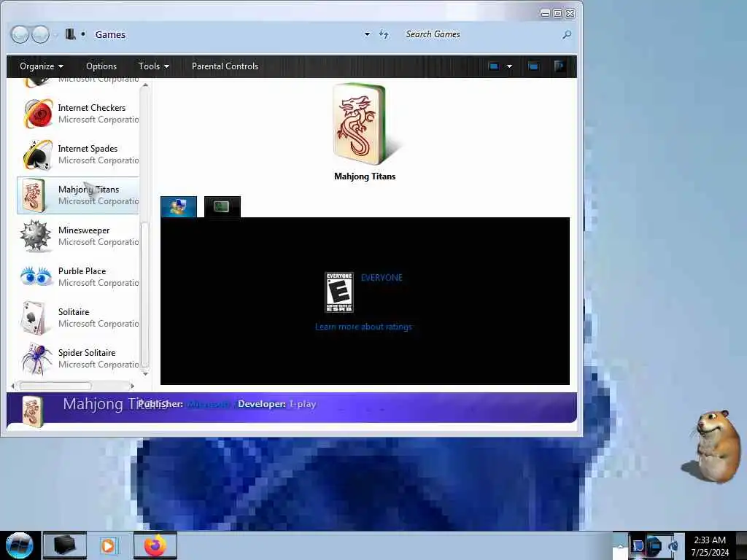Open the black taskbar program icon
747x560 pixels.
[x=65, y=545]
